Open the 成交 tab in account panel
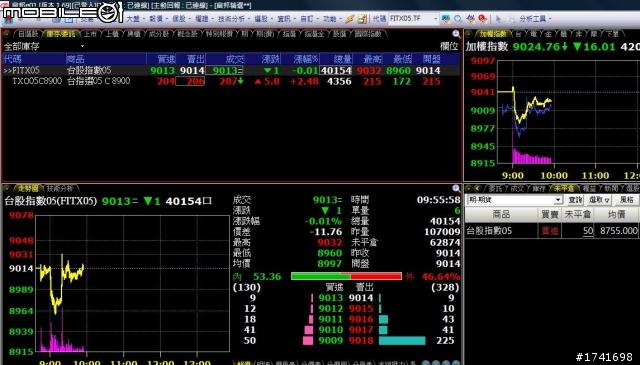The width and height of the screenshot is (640, 365). [517, 188]
